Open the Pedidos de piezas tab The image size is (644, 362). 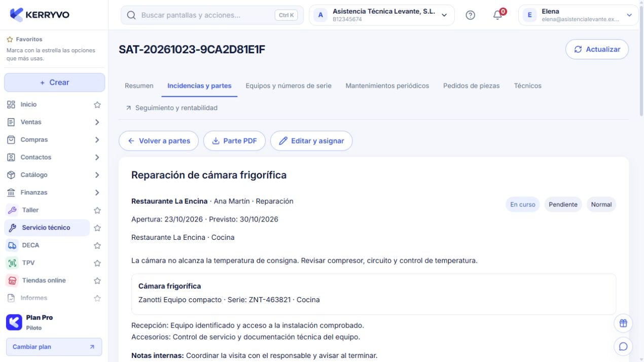coord(471,86)
